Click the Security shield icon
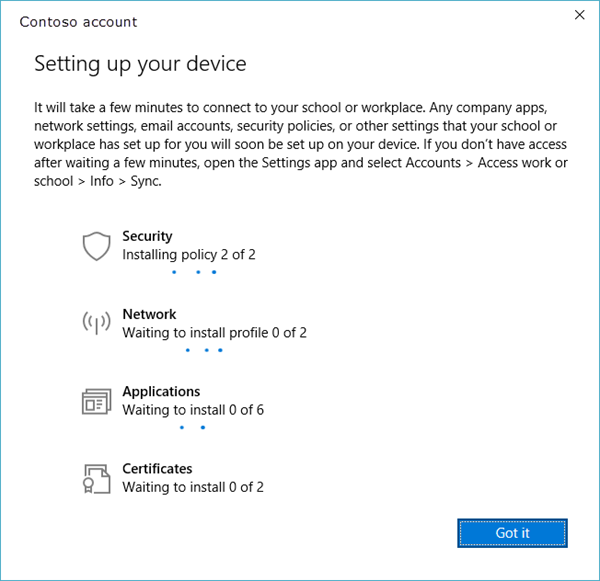 pyautogui.click(x=95, y=246)
